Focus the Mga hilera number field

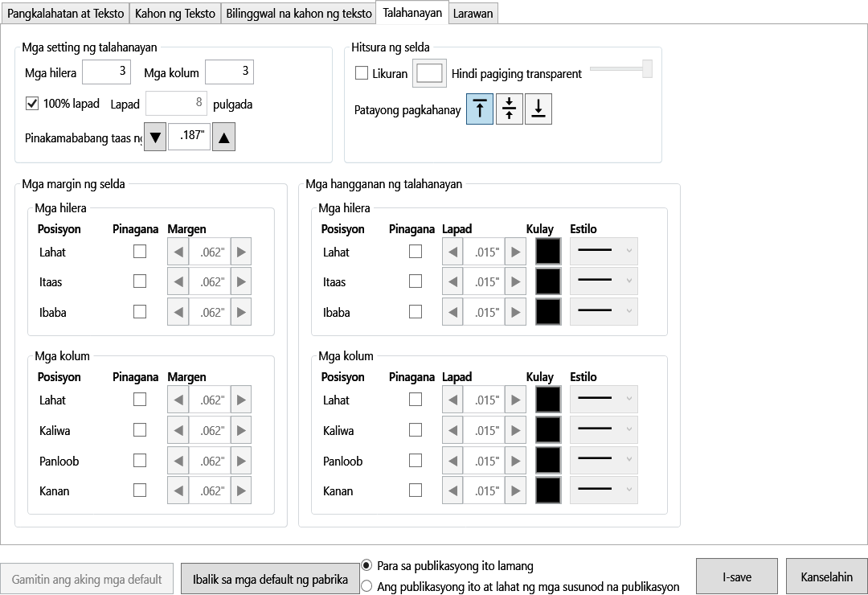[x=106, y=72]
